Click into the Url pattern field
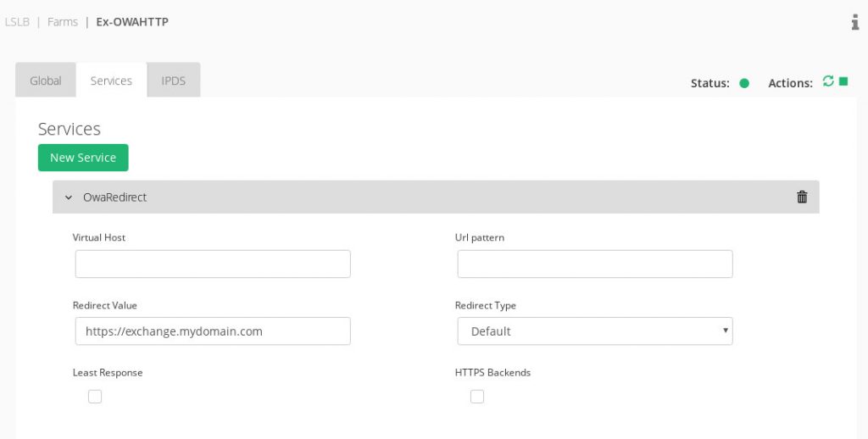The image size is (868, 439). 594,264
